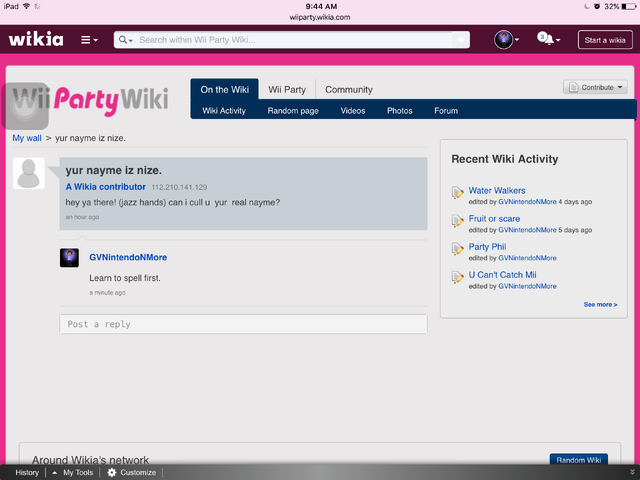Click GVNintendoNMore under Party Phil
This screenshot has width=640, height=480.
pos(527,258)
